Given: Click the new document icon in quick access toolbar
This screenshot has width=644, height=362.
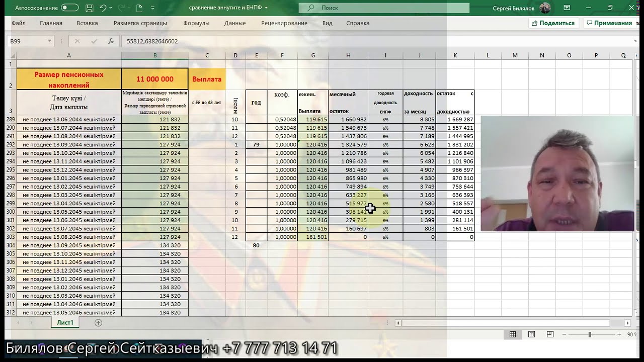Looking at the screenshot, I should tap(139, 8).
